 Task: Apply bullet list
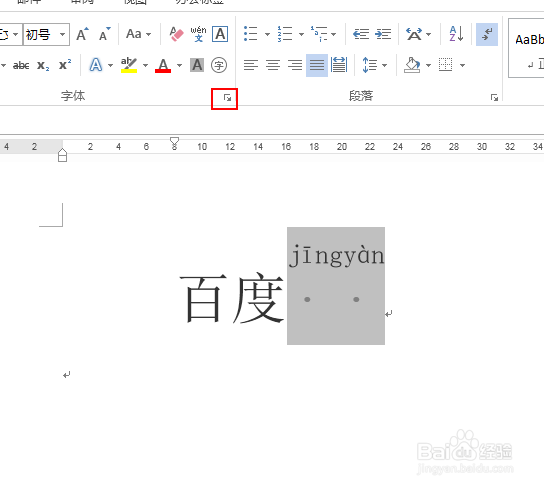[x=250, y=34]
